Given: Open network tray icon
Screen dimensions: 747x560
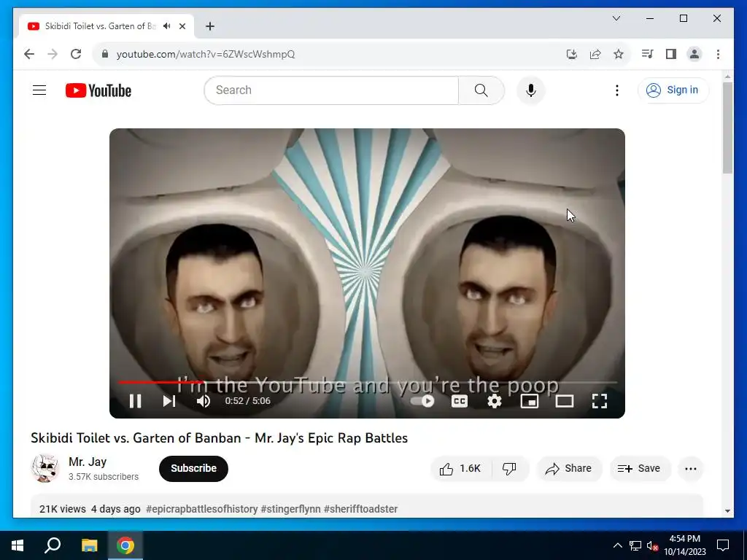Looking at the screenshot, I should click(635, 545).
